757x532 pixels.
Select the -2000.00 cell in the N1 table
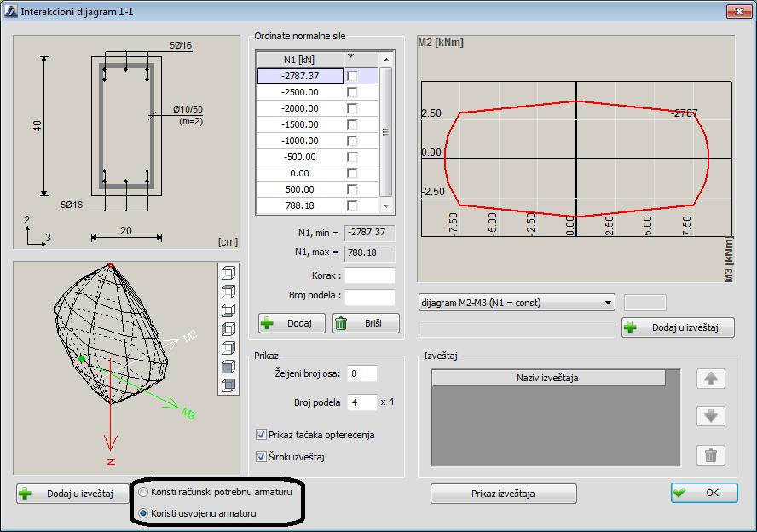300,108
